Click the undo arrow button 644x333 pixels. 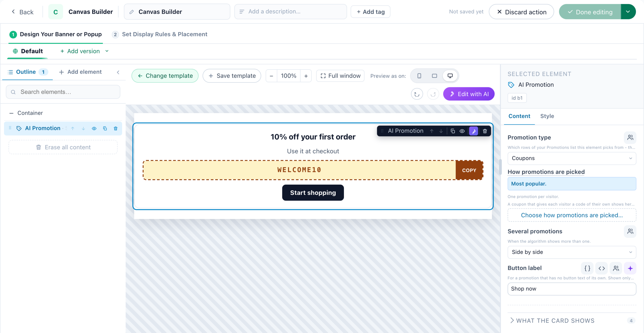[417, 94]
